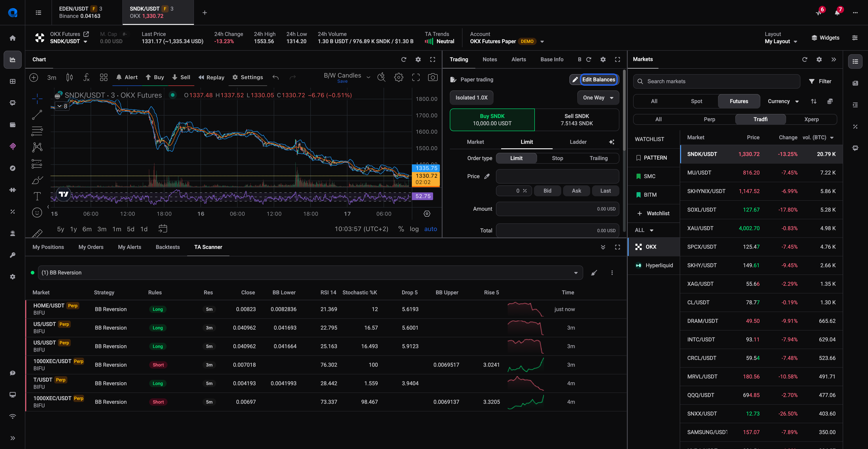Open the home page in the sidebar
This screenshot has width=868, height=449.
coord(12,38)
